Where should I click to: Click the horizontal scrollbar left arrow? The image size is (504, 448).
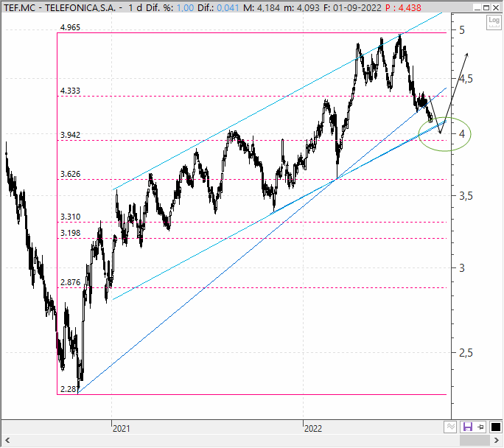[x=7, y=441]
